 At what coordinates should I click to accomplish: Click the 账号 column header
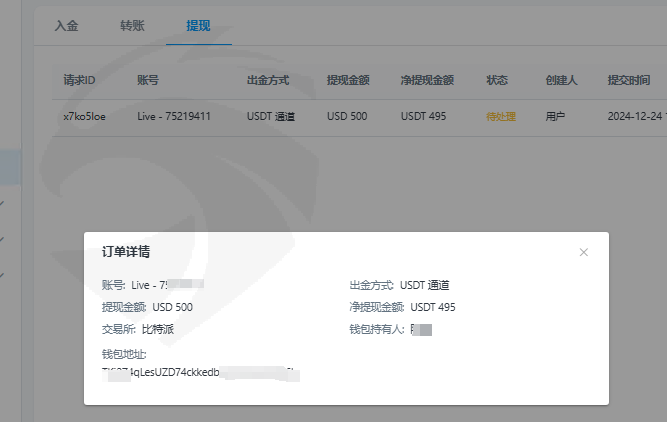pos(148,80)
